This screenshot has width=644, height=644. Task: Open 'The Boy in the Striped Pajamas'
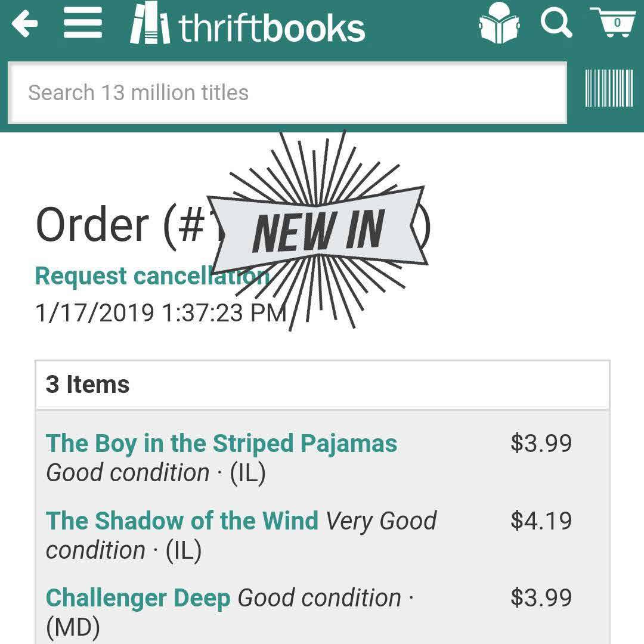tap(221, 444)
